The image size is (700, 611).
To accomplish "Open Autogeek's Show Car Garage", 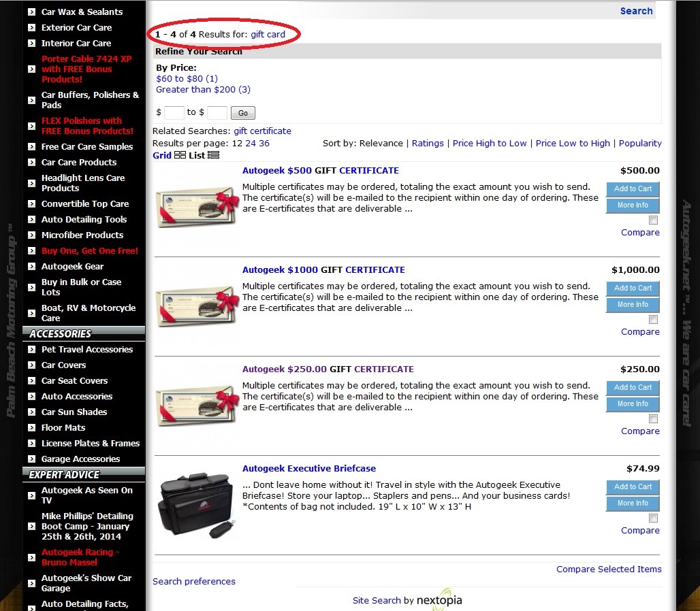I will pyautogui.click(x=86, y=583).
